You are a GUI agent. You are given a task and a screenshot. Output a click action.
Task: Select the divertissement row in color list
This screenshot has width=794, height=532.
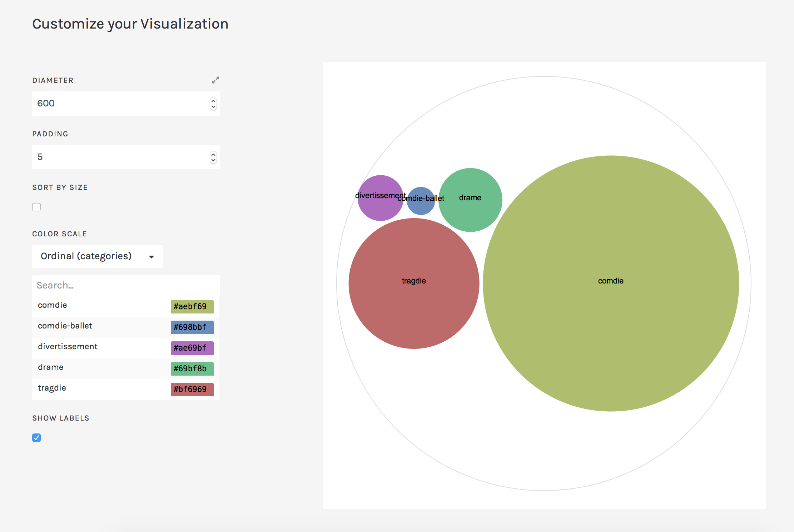[126, 348]
